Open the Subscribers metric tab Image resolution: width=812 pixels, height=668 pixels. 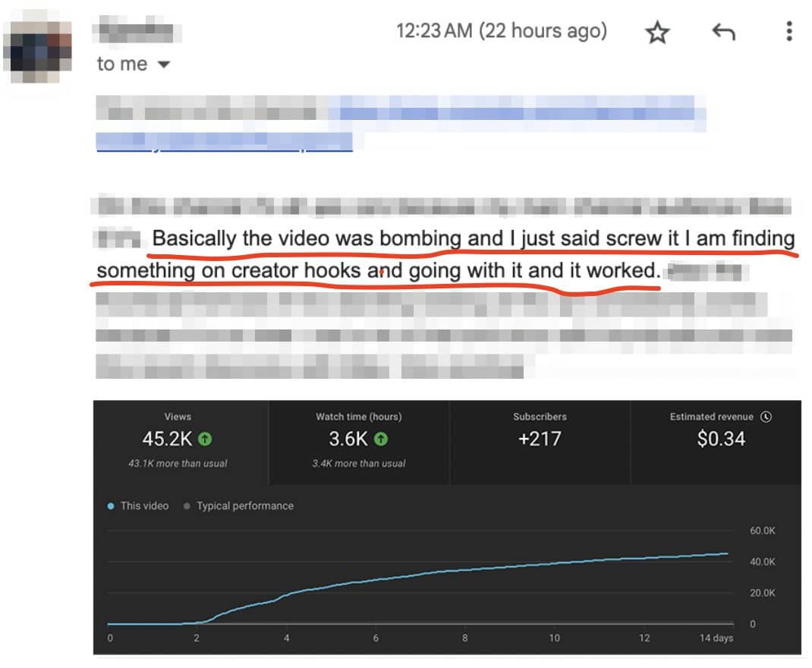pos(540,442)
